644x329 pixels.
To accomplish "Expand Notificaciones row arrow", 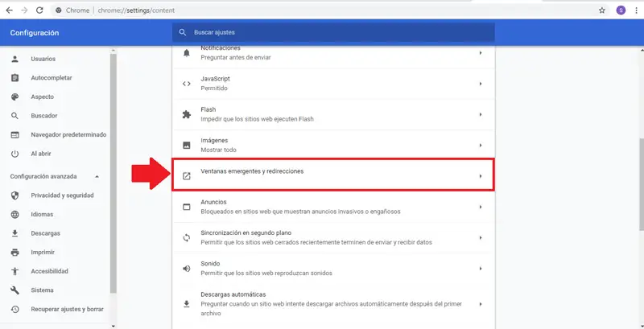I will coord(480,53).
